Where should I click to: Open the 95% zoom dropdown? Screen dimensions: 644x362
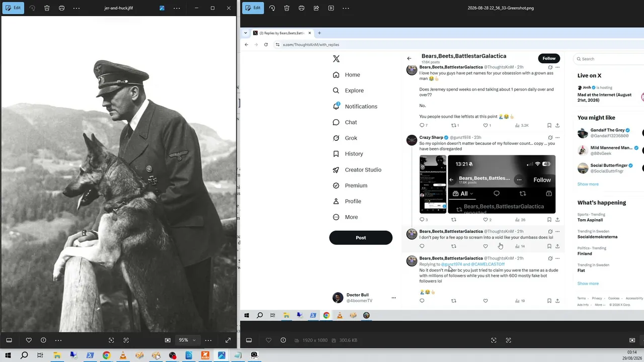pos(187,340)
